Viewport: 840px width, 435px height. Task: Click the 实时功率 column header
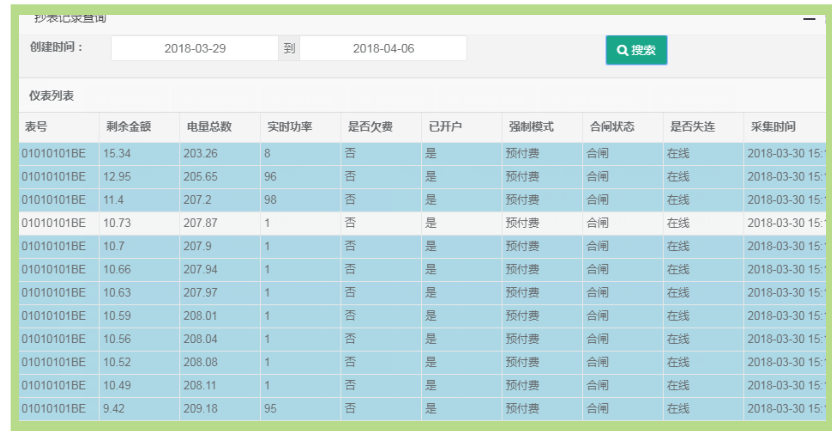coord(290,127)
